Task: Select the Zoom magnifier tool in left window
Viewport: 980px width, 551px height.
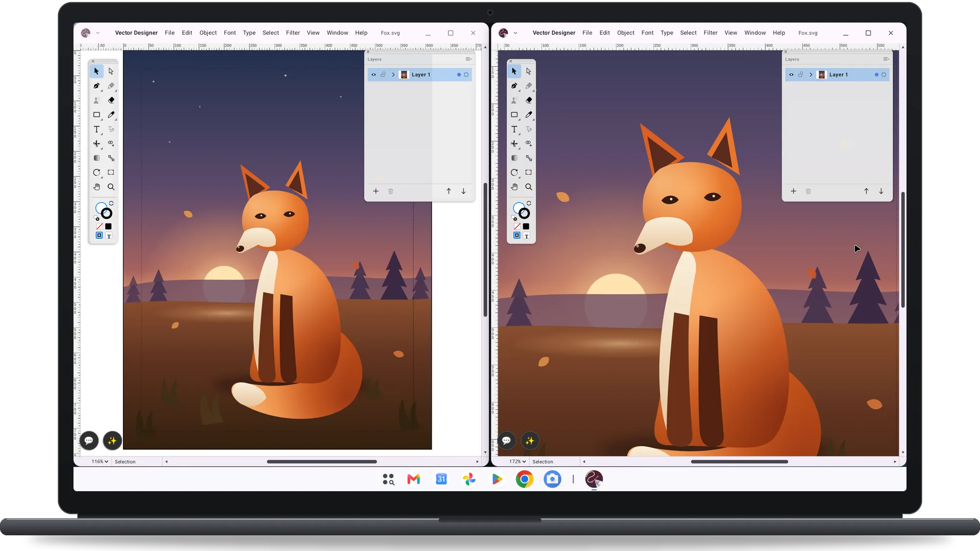Action: click(111, 187)
